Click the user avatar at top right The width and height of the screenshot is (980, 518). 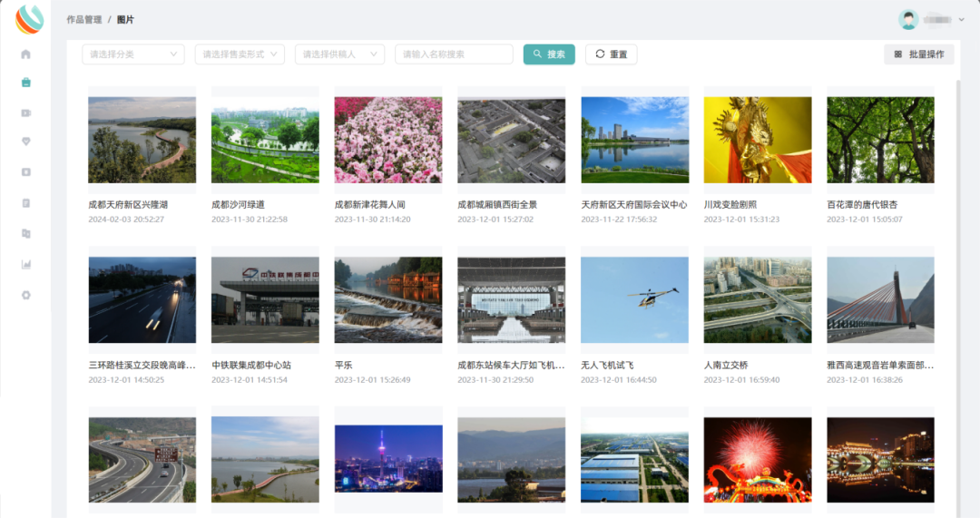point(907,19)
